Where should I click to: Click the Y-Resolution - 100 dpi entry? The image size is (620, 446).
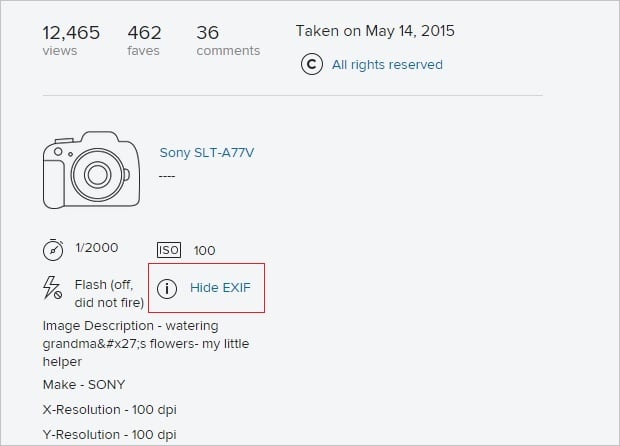109,435
